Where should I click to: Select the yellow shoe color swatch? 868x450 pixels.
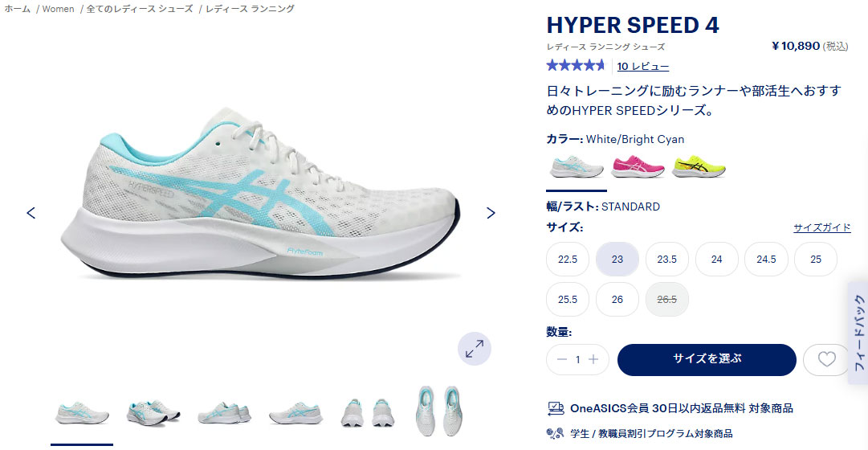pos(699,167)
